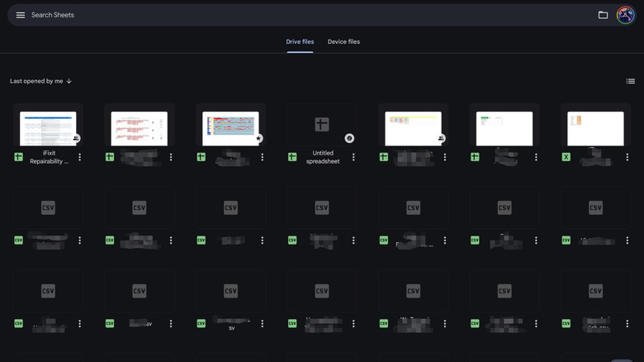Open more options for iFixit Repairability file
The height and width of the screenshot is (362, 644).
(80, 157)
